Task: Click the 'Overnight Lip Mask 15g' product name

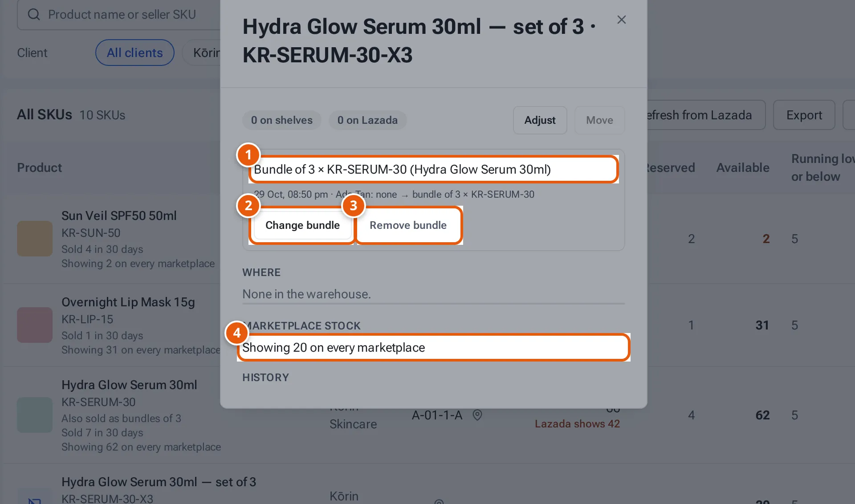Action: (x=128, y=302)
